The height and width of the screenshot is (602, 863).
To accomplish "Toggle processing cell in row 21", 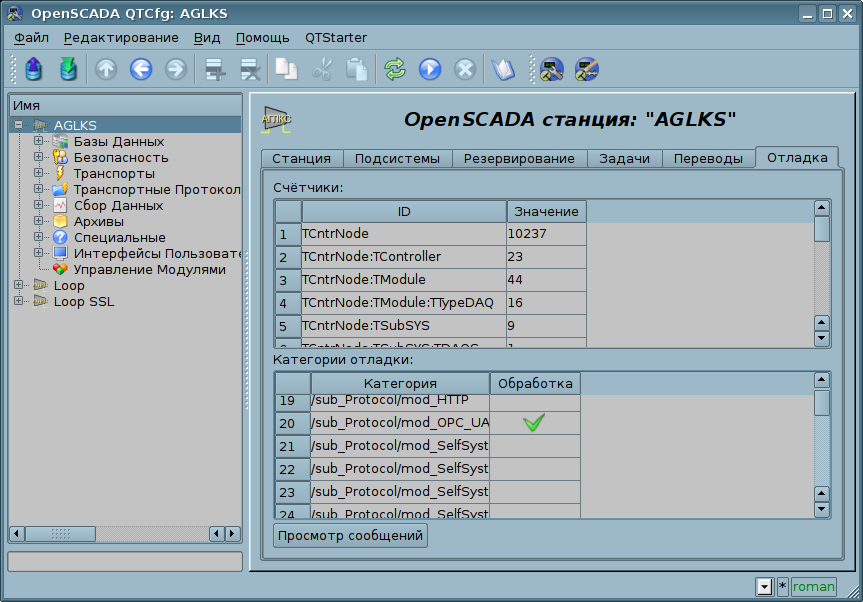I will pyautogui.click(x=534, y=446).
